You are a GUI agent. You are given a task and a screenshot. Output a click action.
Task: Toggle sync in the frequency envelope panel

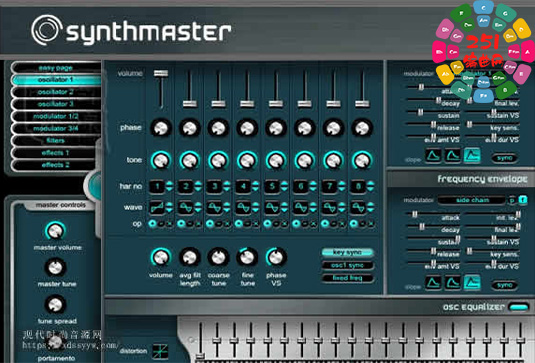click(x=504, y=285)
